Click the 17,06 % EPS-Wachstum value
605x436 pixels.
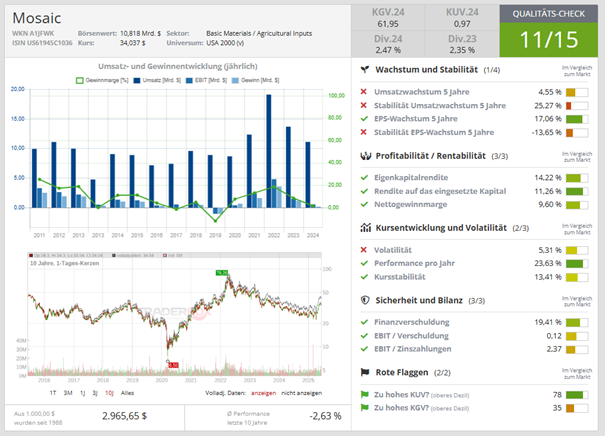548,118
